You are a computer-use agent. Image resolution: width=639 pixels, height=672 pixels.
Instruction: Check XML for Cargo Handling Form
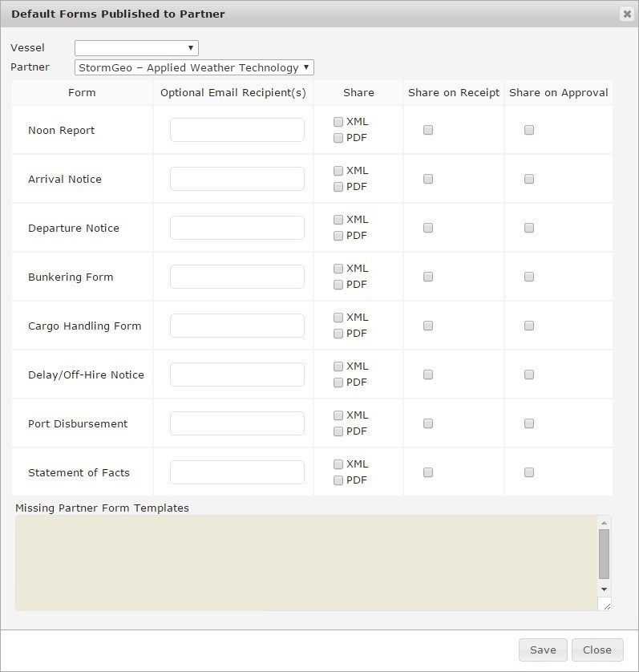pos(338,318)
